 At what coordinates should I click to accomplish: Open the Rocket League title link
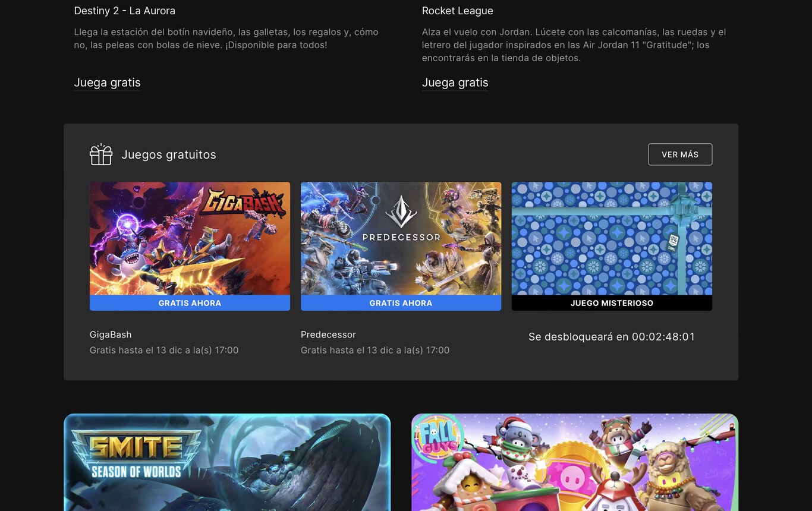click(x=458, y=11)
